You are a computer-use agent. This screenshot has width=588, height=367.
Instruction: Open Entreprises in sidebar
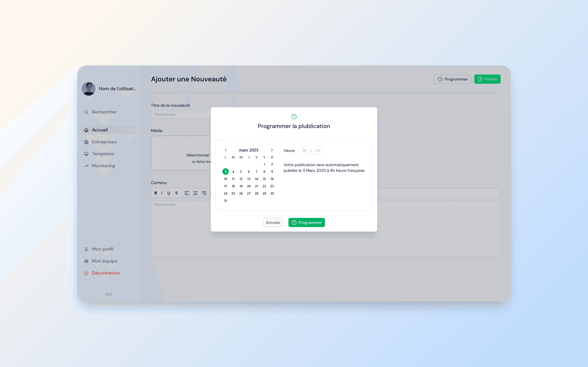(x=104, y=142)
